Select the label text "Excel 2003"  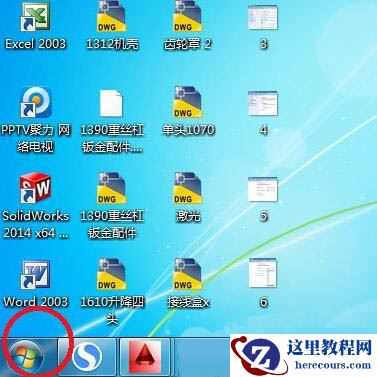pos(35,44)
